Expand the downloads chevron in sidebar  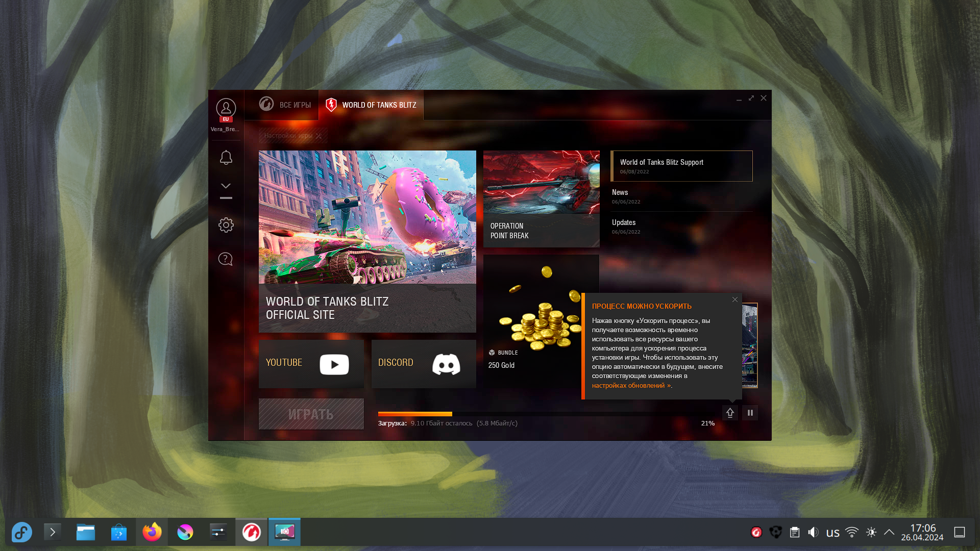(x=226, y=186)
